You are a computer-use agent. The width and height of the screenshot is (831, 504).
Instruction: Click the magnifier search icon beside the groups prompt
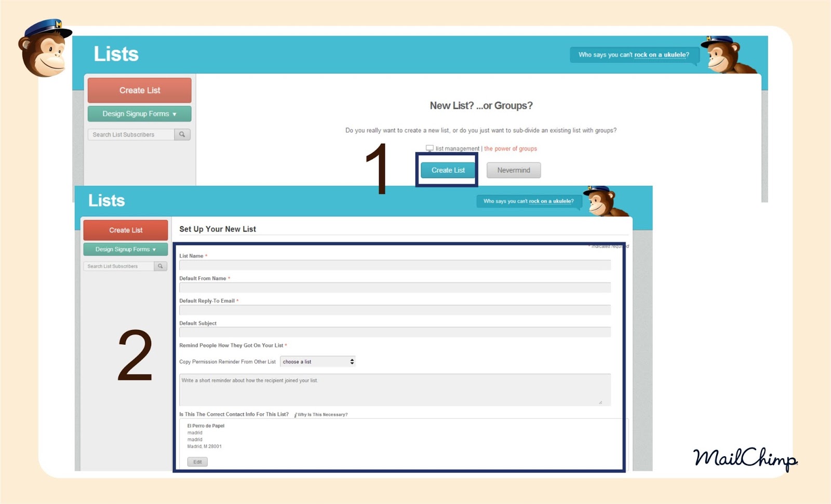point(182,134)
